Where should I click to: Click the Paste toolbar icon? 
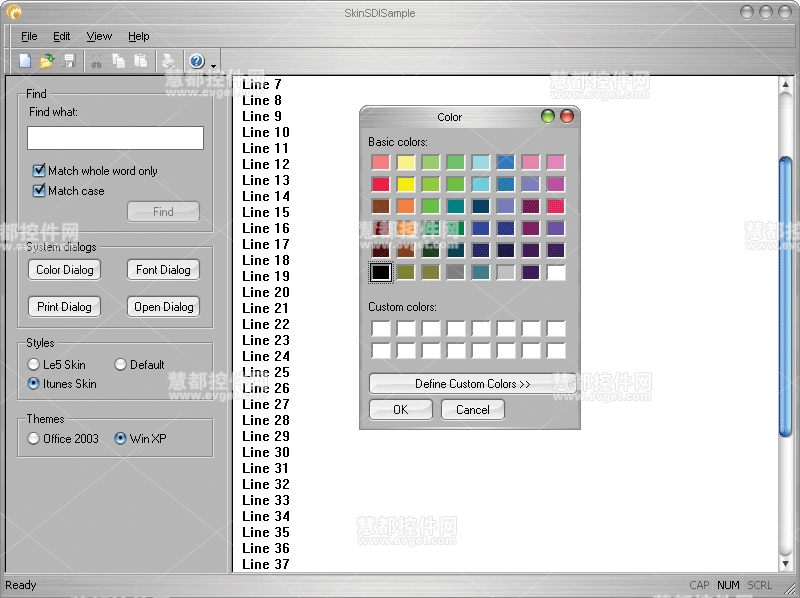pos(140,61)
